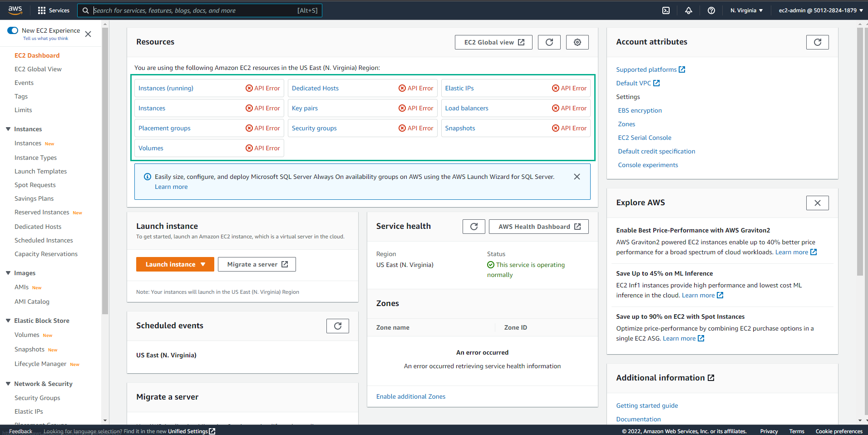Click Tell us what you think link
This screenshot has height=435, width=868.
click(x=45, y=39)
